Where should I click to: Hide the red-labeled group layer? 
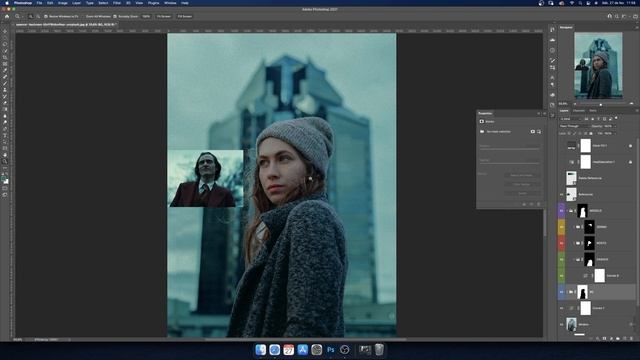pyautogui.click(x=562, y=243)
